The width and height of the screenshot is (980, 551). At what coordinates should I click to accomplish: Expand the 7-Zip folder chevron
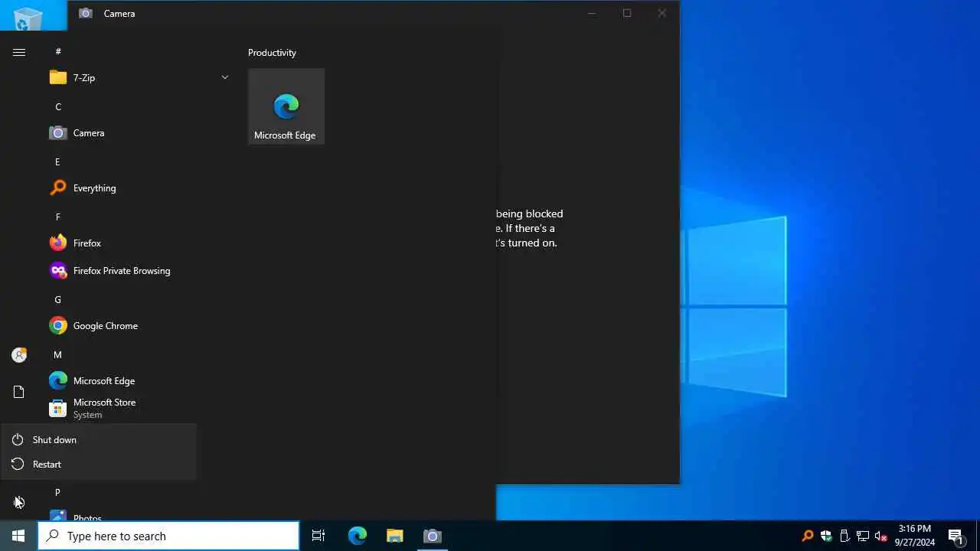point(224,77)
